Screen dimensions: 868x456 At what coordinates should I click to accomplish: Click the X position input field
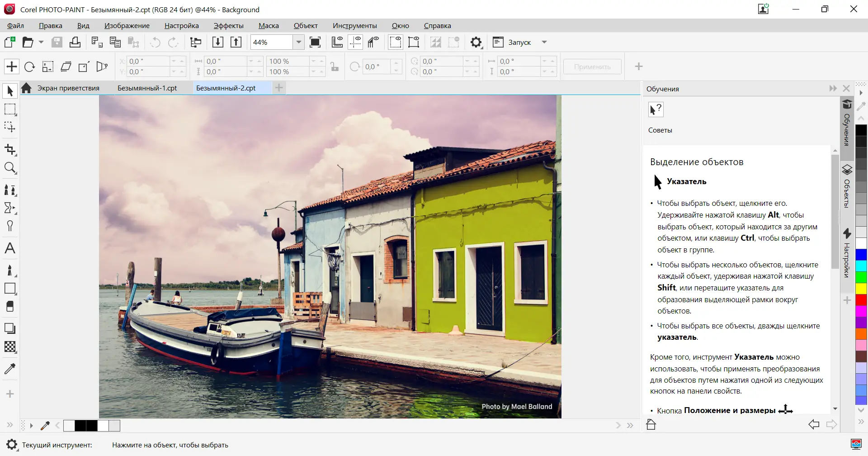point(148,62)
